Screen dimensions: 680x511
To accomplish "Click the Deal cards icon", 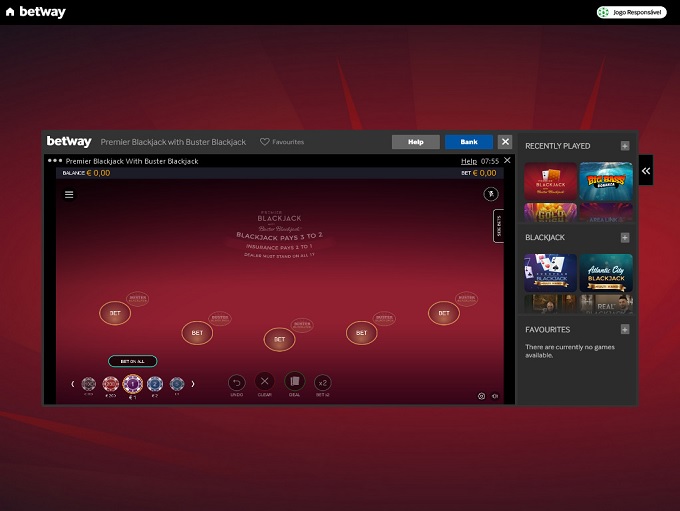I will 294,382.
